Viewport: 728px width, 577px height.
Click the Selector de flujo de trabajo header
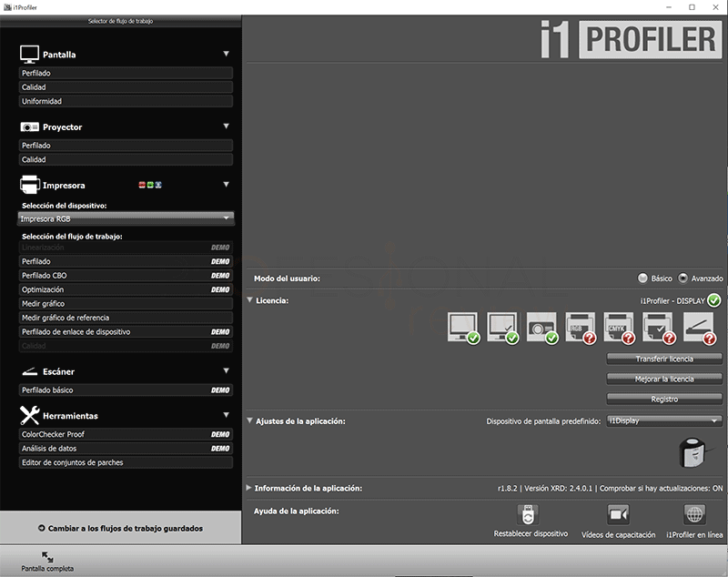pyautogui.click(x=121, y=21)
